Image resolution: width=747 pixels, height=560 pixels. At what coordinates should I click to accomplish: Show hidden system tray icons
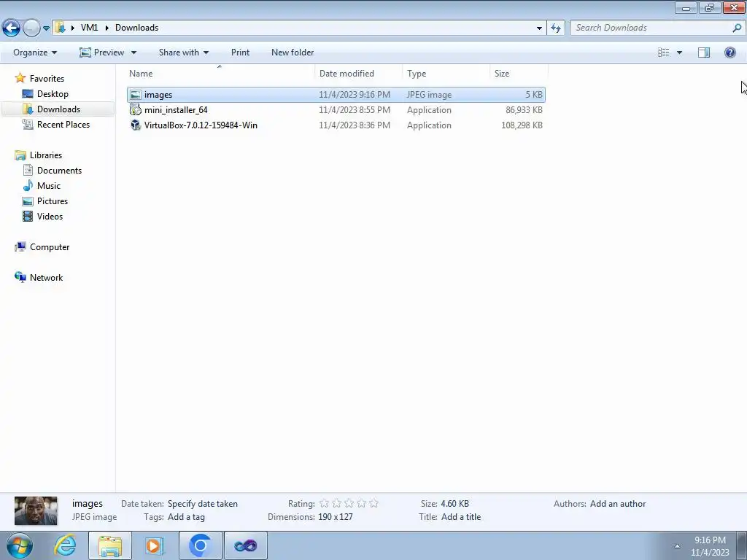click(x=678, y=546)
